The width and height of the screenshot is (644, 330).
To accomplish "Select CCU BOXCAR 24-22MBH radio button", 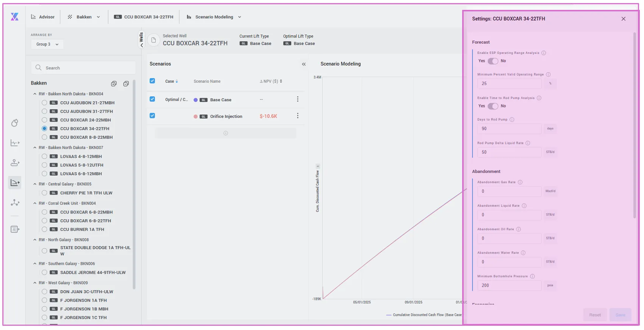I will point(44,120).
